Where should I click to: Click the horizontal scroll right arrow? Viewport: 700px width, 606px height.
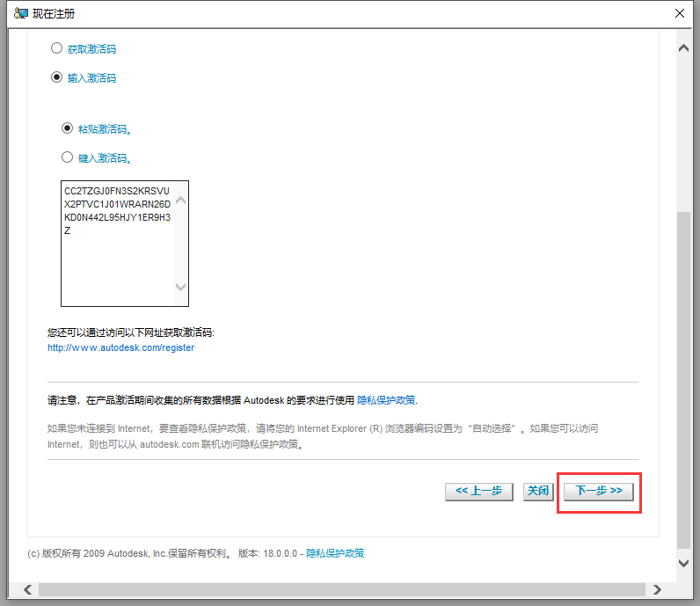tap(657, 589)
